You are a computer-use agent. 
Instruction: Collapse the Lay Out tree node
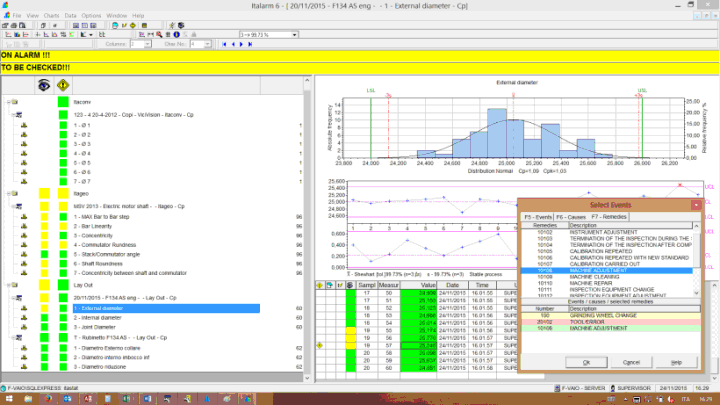tap(8, 285)
